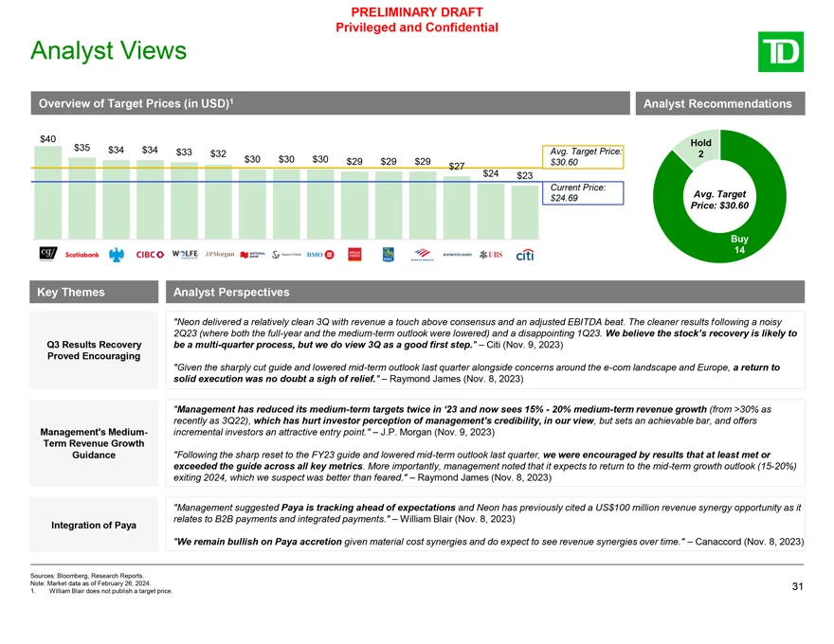Select the Seaport Global logo
The width and height of the screenshot is (834, 644).
pyautogui.click(x=286, y=255)
